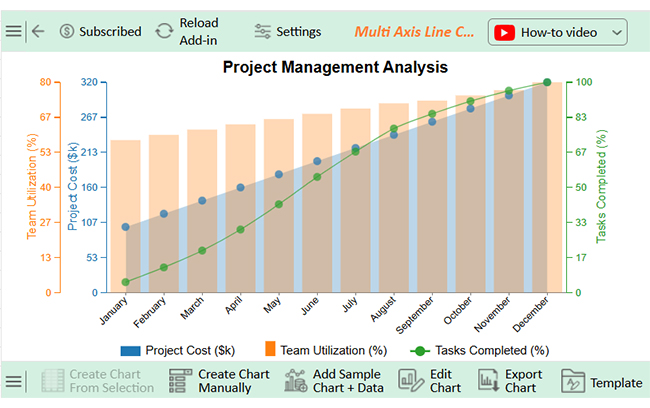Click the Reload Add-in refresh icon
This screenshot has height=408, width=650.
[x=164, y=31]
